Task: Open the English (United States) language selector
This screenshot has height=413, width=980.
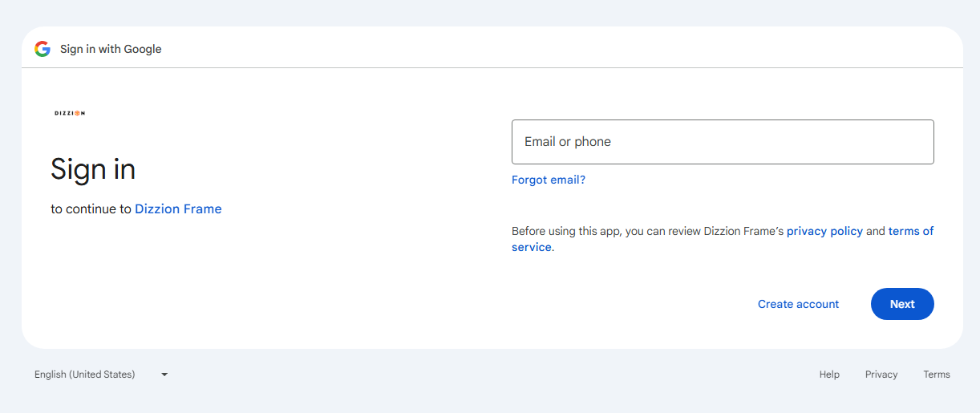Action: pyautogui.click(x=85, y=375)
